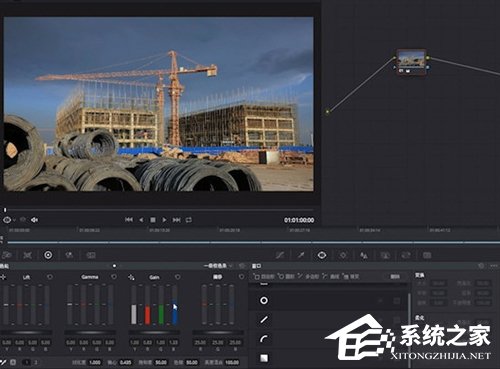The width and height of the screenshot is (500, 369).
Task: Toggle viewer bypass eye icon
Action: click(x=7, y=220)
